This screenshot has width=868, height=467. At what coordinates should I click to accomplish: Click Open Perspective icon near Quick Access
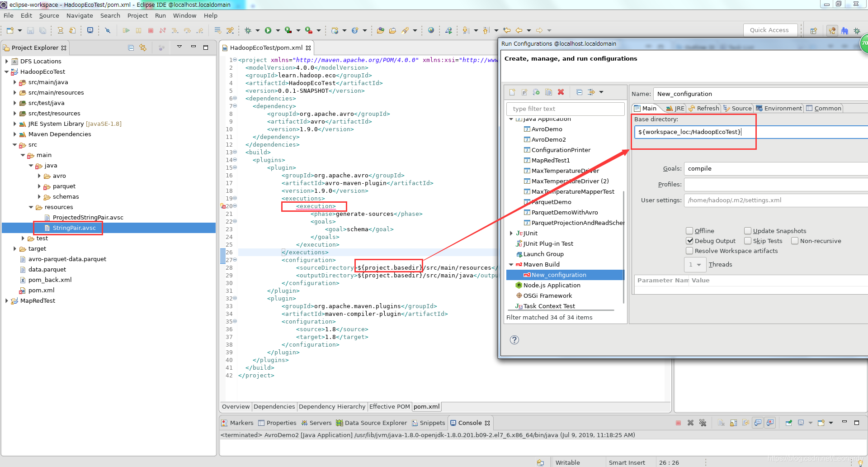[x=813, y=30]
